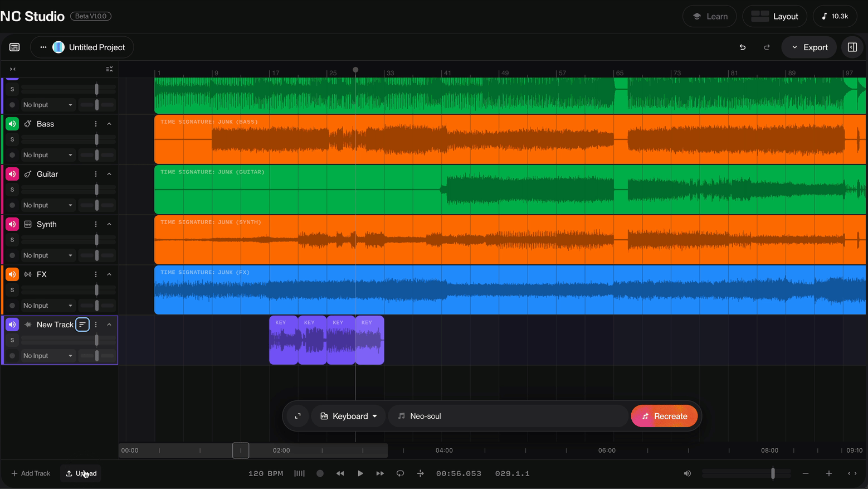Click the Layout button

coord(775,16)
